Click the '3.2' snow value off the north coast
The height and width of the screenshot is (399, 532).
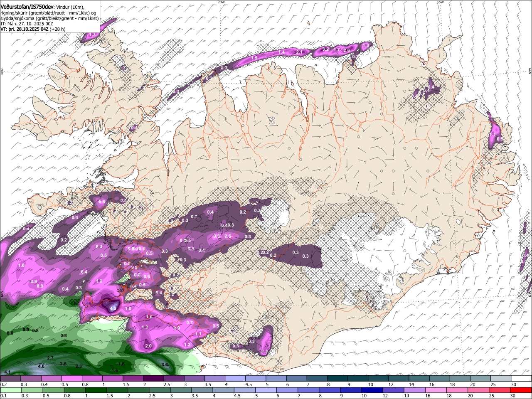(325, 49)
